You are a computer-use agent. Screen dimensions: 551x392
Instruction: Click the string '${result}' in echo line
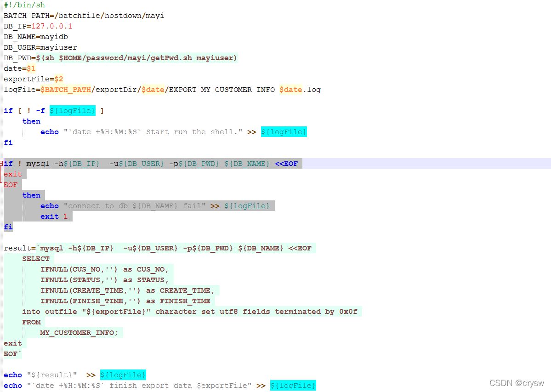pos(51,375)
